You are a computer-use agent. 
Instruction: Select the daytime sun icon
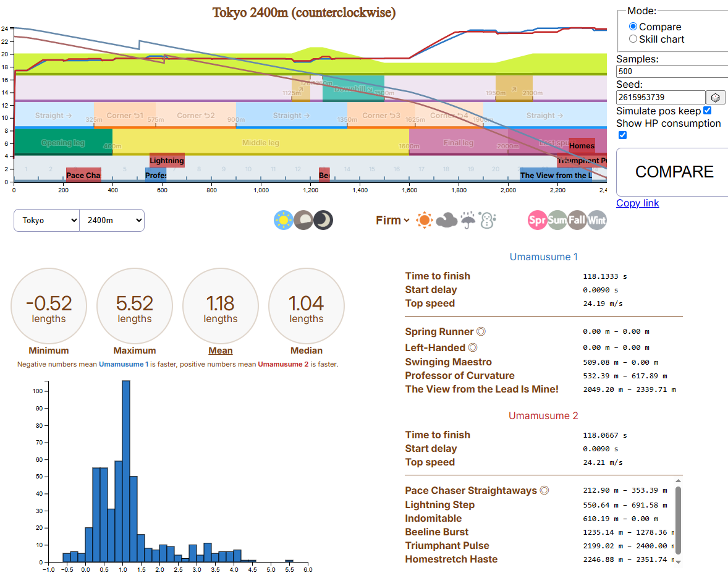(283, 220)
